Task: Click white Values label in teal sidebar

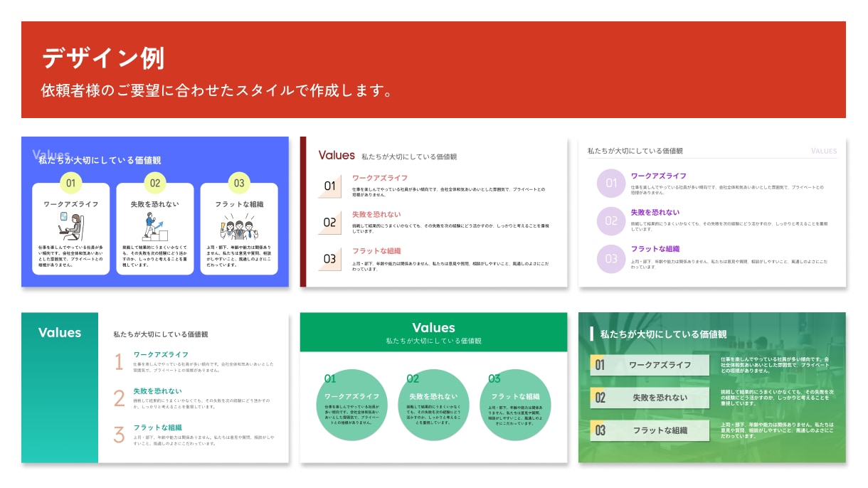Action: pyautogui.click(x=60, y=333)
